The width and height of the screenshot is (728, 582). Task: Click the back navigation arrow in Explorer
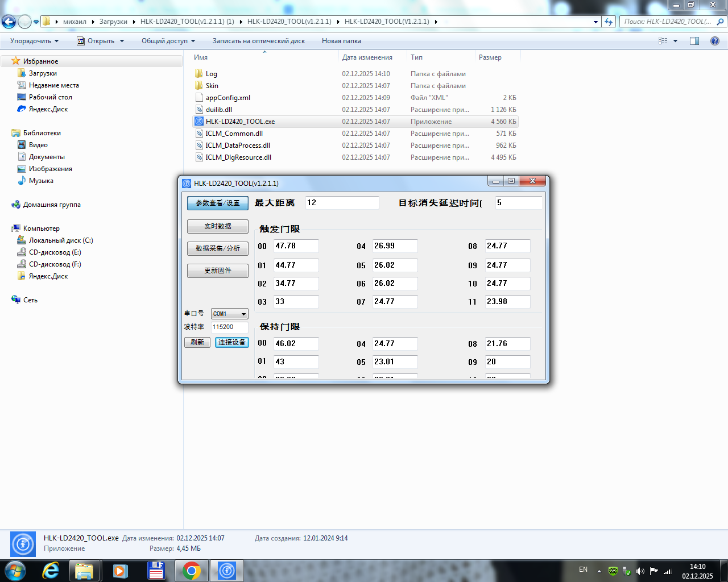click(9, 22)
